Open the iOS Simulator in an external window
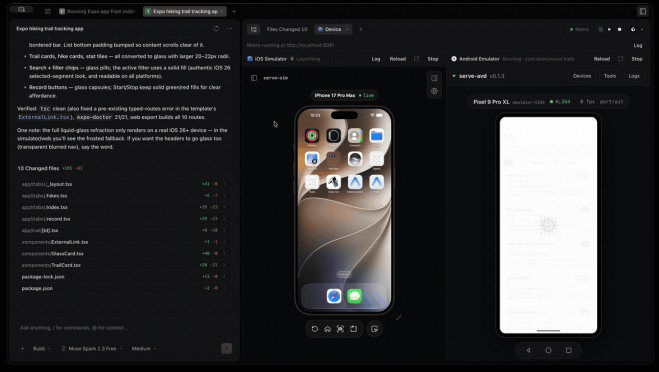659x372 pixels. tap(416, 59)
